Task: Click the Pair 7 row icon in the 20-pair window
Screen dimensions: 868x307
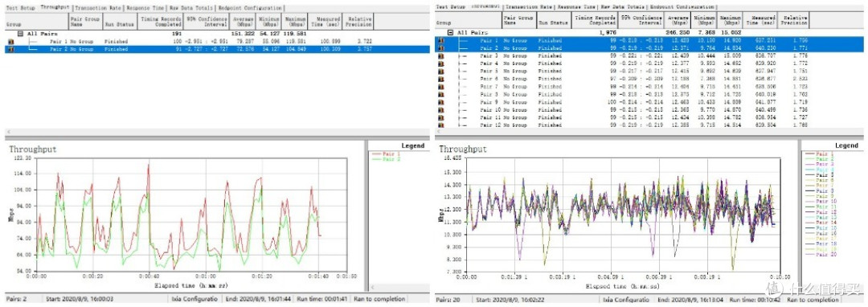Action: click(441, 87)
